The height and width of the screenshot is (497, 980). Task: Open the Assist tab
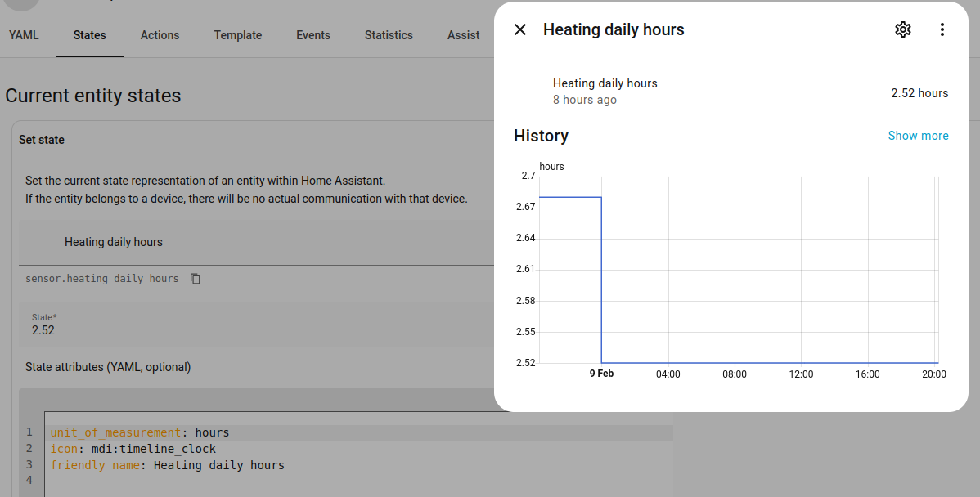tap(463, 35)
